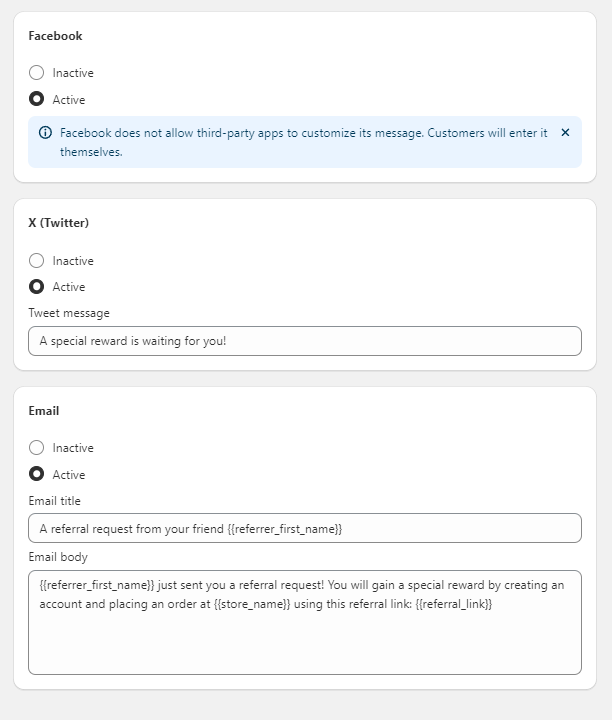Image resolution: width=612 pixels, height=720 pixels.
Task: Disable Email sharing with Inactive radio
Action: pyautogui.click(x=37, y=448)
